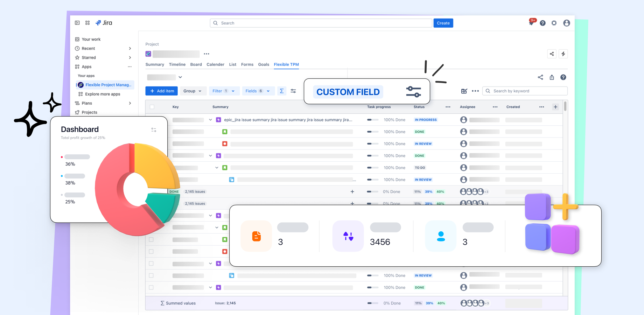Viewport: 644px width, 315px height.
Task: Open Your work in the sidebar
Action: pos(91,39)
